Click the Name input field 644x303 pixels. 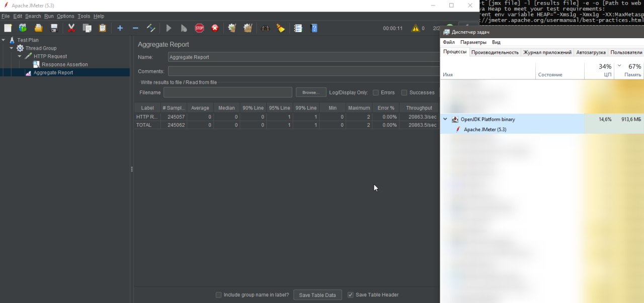point(304,57)
